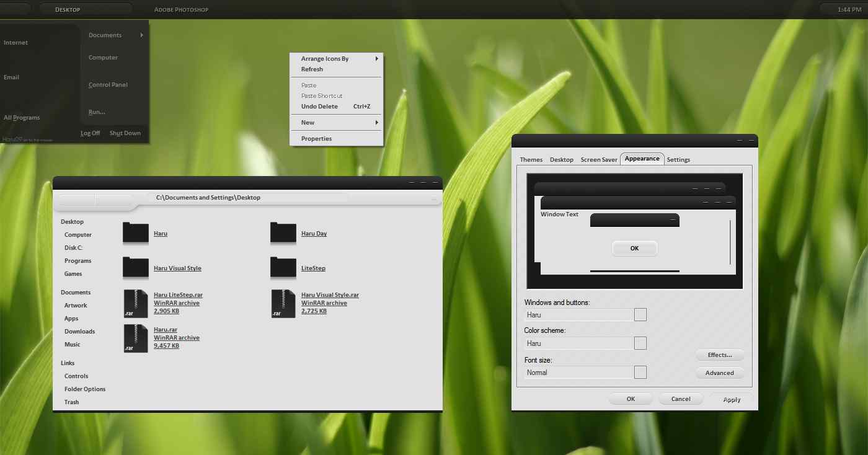Open Artwork in the sidebar
The width and height of the screenshot is (868, 455).
pyautogui.click(x=76, y=306)
